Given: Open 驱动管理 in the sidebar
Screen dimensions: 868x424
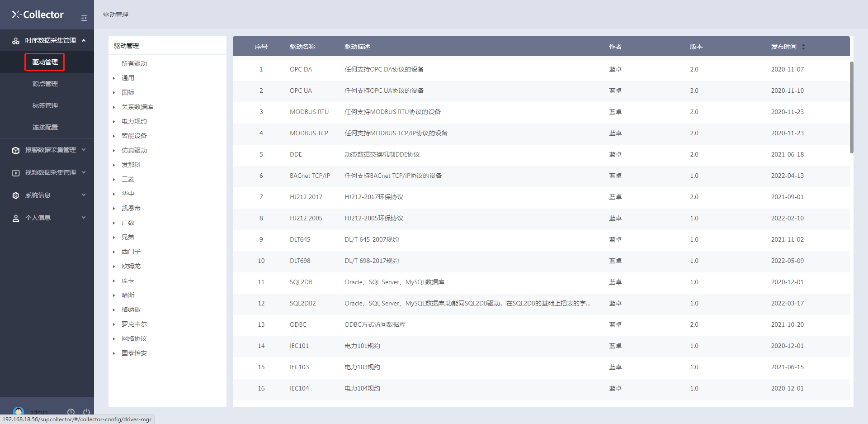Looking at the screenshot, I should 45,62.
